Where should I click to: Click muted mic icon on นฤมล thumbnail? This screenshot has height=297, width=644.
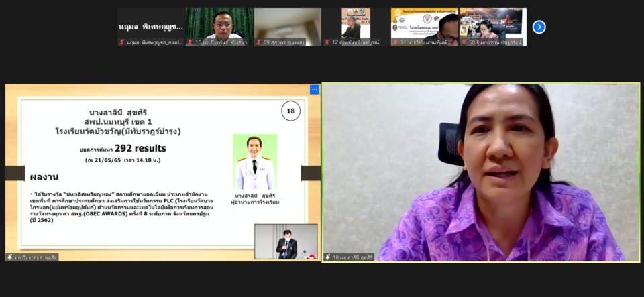click(x=121, y=42)
